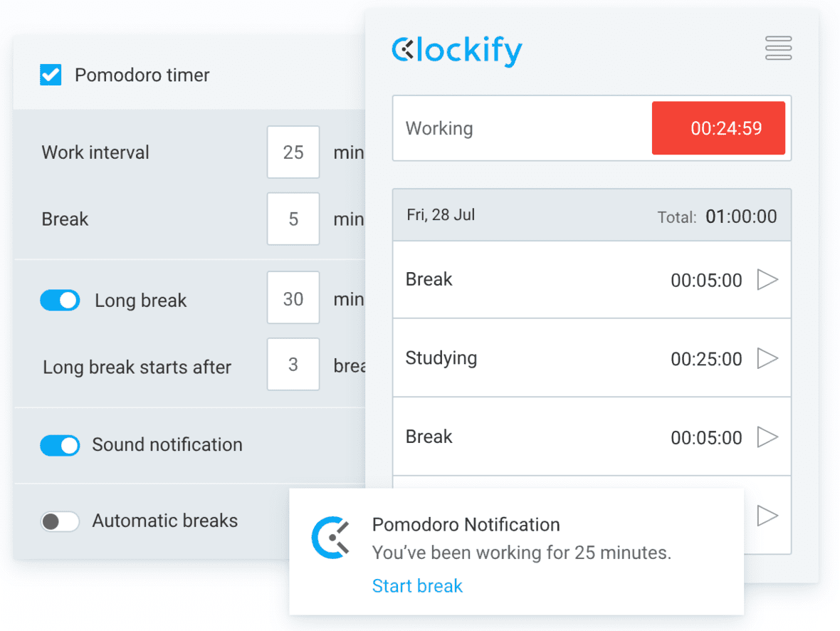Screen dimensions: 840x631
Task: Uncheck the Pomodoro timer checkbox
Action: [50, 74]
